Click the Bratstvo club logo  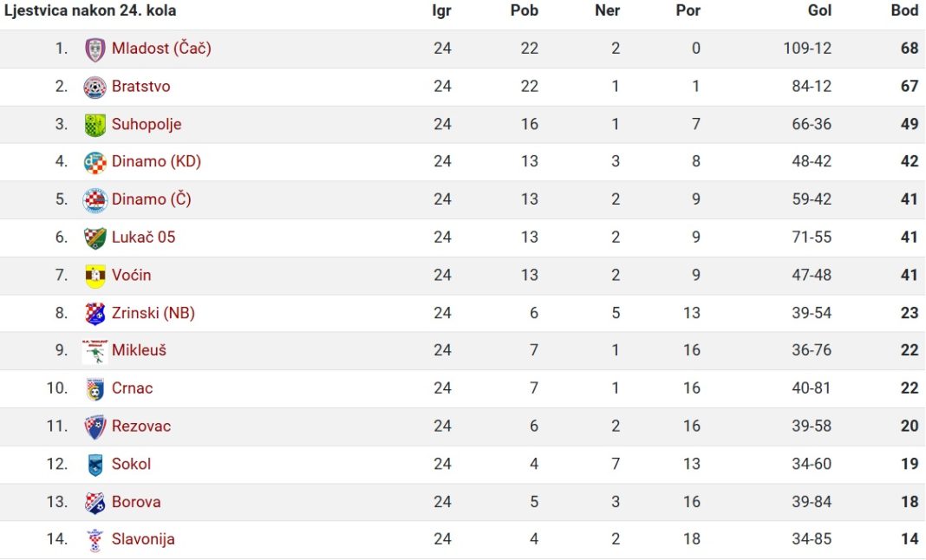(x=95, y=87)
